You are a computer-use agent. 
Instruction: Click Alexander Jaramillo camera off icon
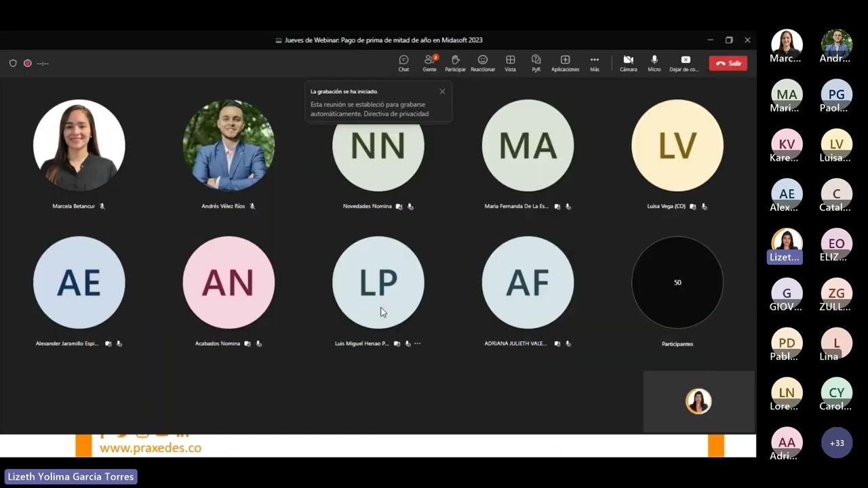108,344
